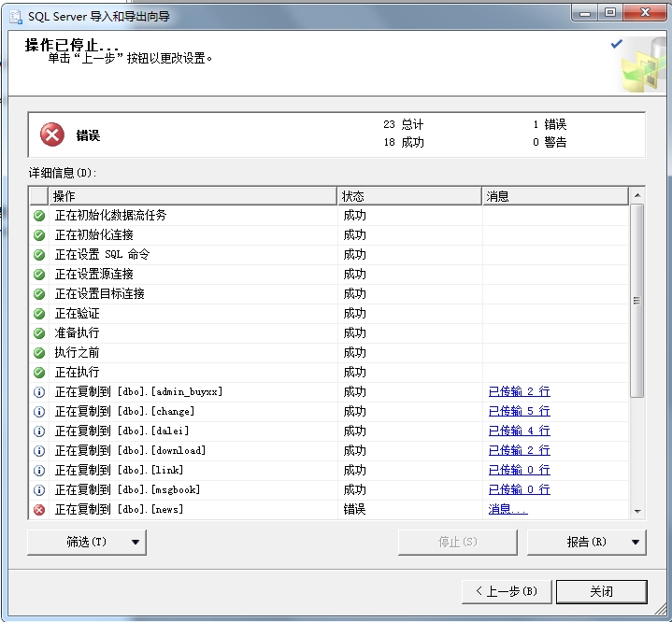Click the 操作 column header
Screen dimensions: 672x622
coord(192,196)
